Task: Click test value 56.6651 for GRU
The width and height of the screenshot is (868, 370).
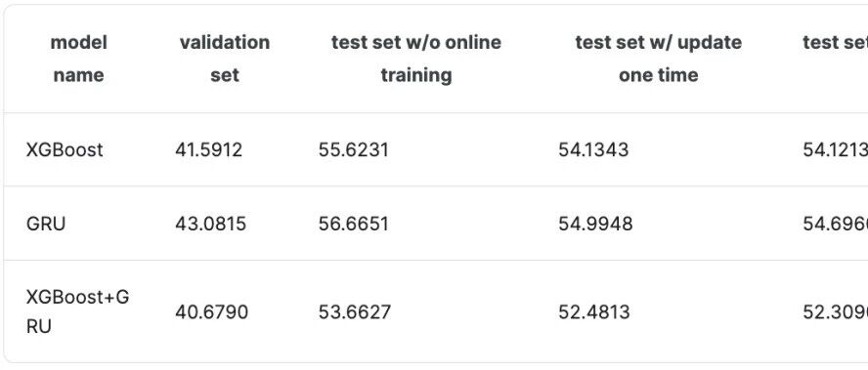Action: click(353, 224)
